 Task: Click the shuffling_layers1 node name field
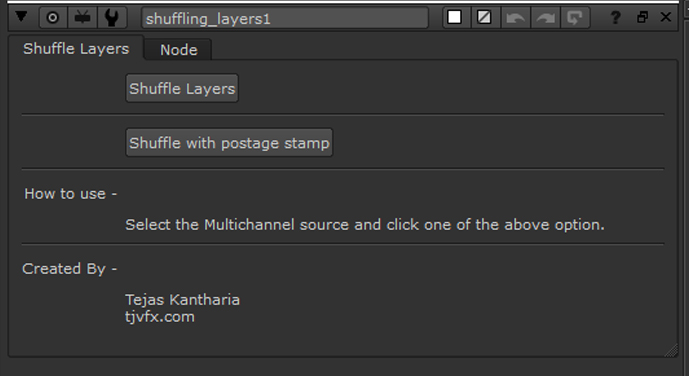click(x=285, y=18)
